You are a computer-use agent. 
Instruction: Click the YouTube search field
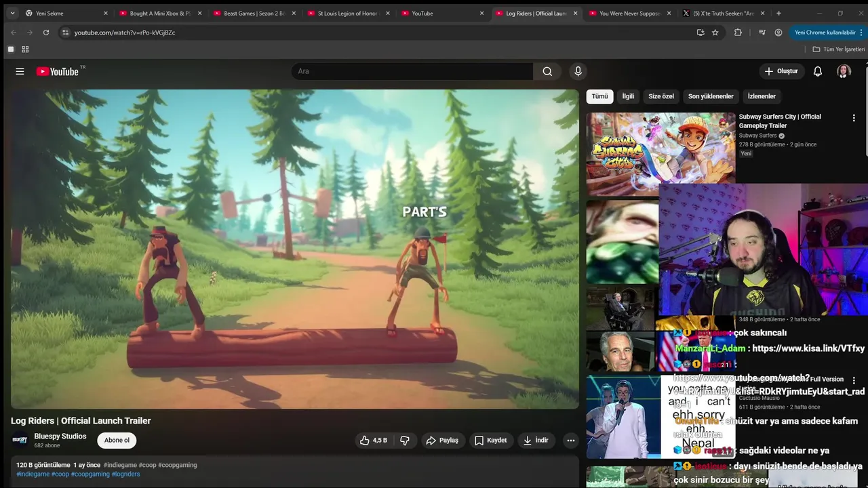(412, 71)
